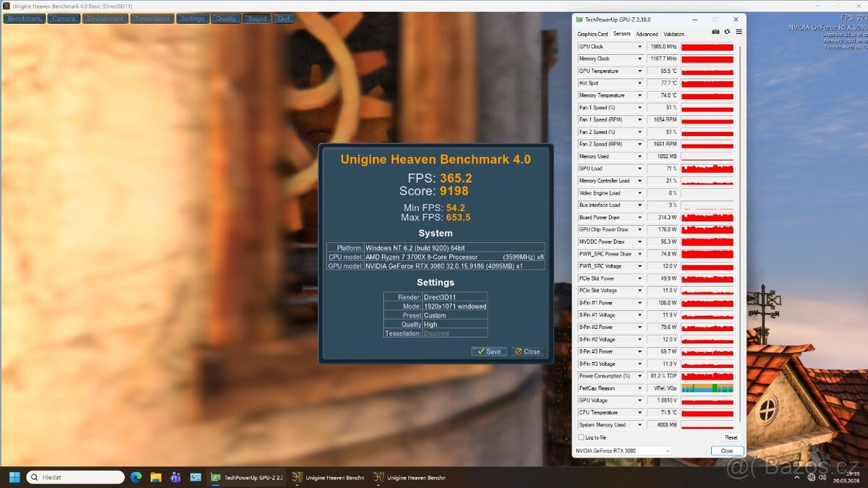Image resolution: width=868 pixels, height=488 pixels.
Task: Open the Sound settings in Heaven toolbar
Action: [x=257, y=18]
